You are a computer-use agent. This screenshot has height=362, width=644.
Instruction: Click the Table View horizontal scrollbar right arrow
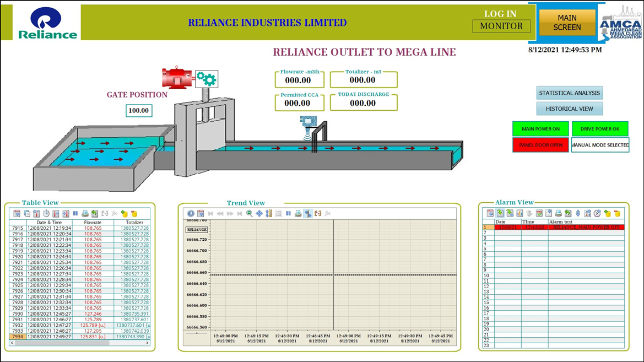[147, 343]
